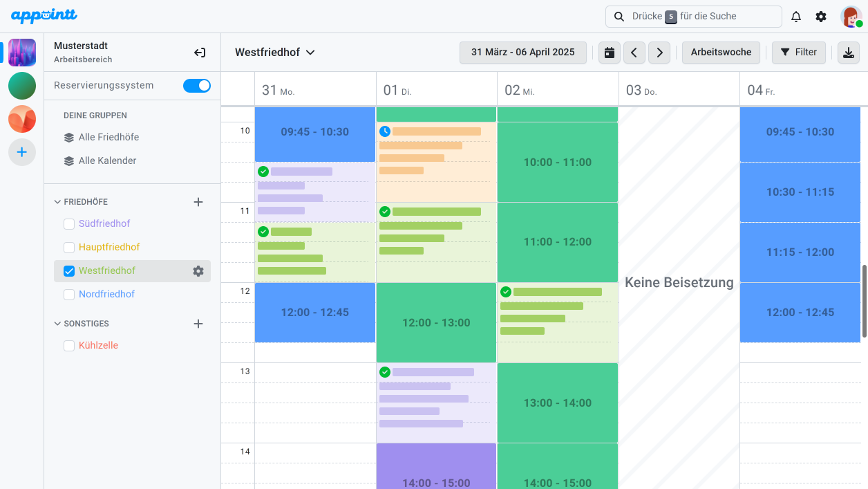
Task: Enable the Kühlzelle checkbox
Action: pyautogui.click(x=69, y=346)
